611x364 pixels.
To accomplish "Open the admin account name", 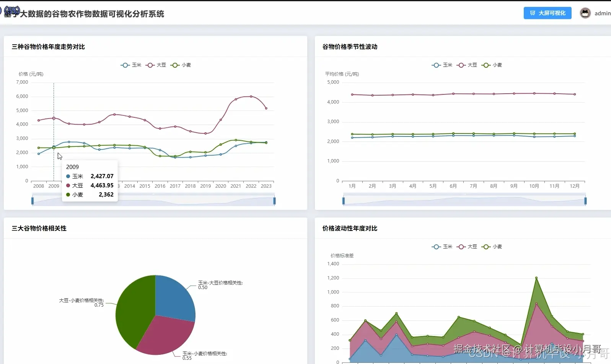I will tap(603, 13).
